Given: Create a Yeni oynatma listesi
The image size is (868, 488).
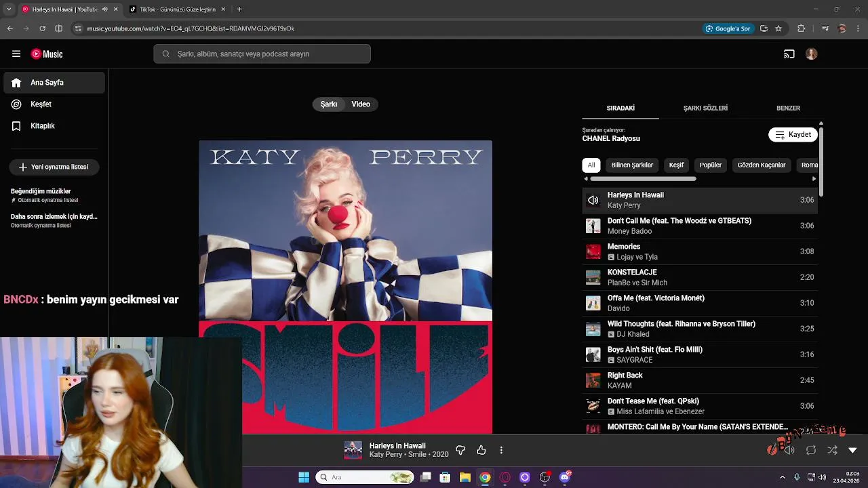Looking at the screenshot, I should click(54, 167).
